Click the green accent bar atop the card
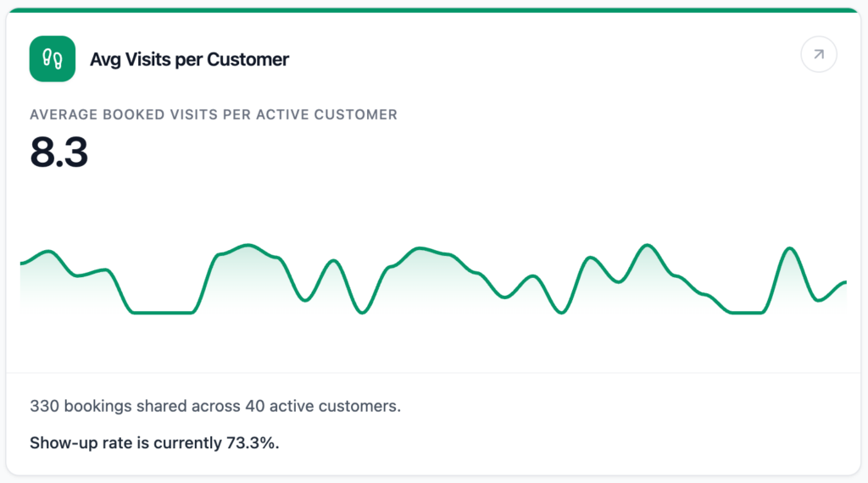The height and width of the screenshot is (483, 868). [434, 10]
